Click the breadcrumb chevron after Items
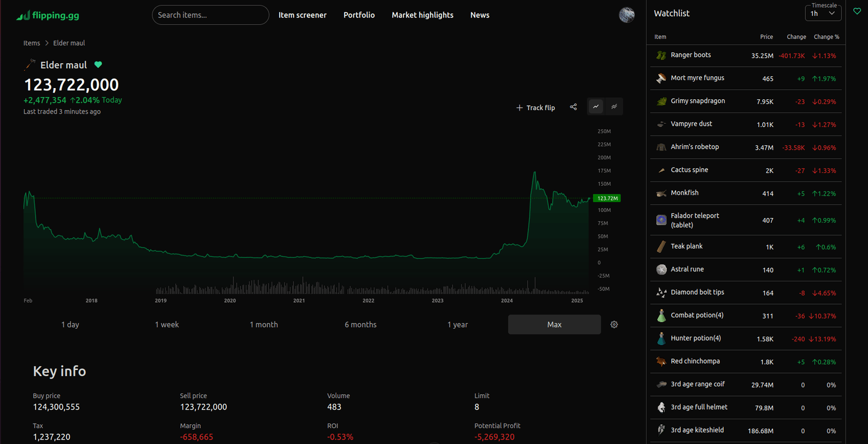868x444 pixels. [x=47, y=43]
